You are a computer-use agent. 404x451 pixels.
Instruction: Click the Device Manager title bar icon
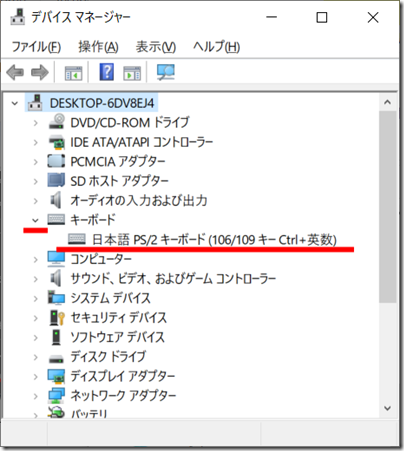tap(18, 17)
